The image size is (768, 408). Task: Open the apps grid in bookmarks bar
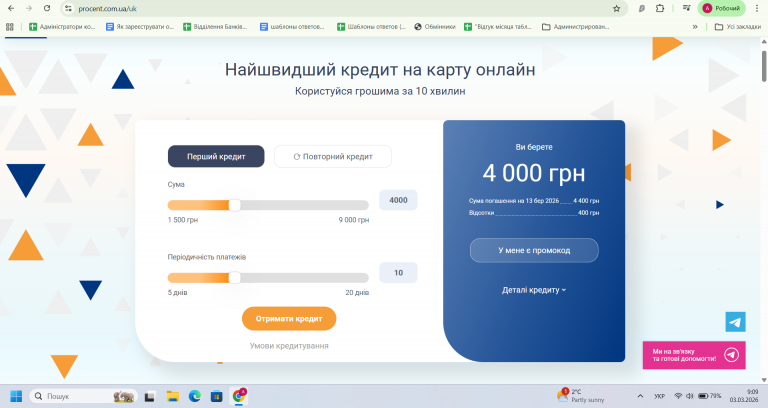click(10, 27)
